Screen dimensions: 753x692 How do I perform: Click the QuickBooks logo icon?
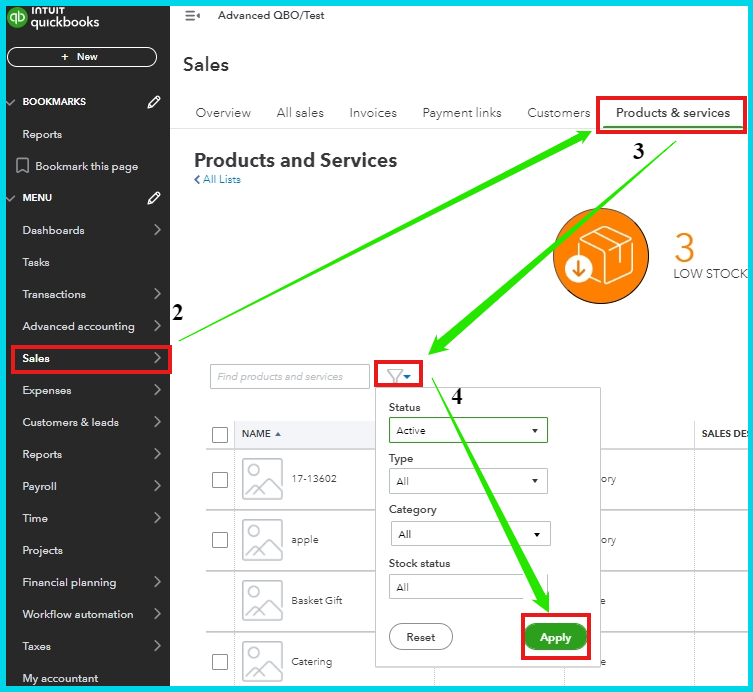pos(17,18)
